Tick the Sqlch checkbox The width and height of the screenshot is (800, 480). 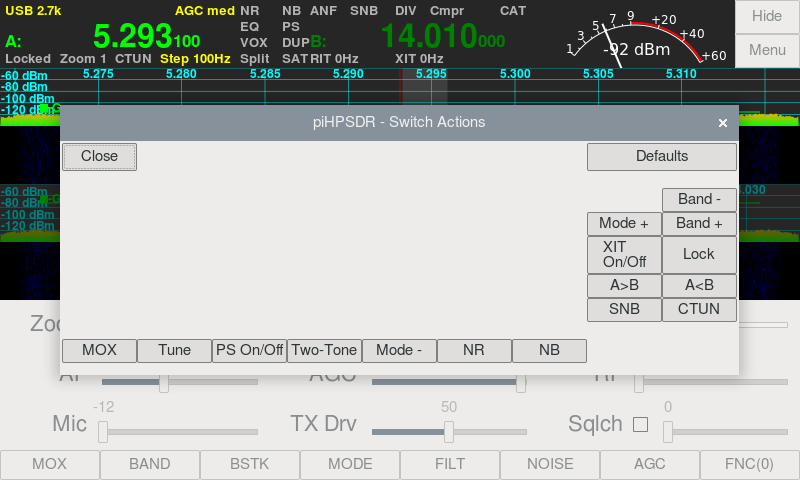coord(640,424)
